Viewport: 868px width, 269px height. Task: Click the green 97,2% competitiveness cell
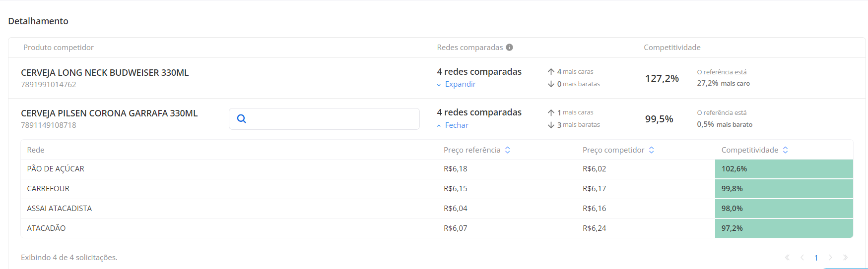784,228
